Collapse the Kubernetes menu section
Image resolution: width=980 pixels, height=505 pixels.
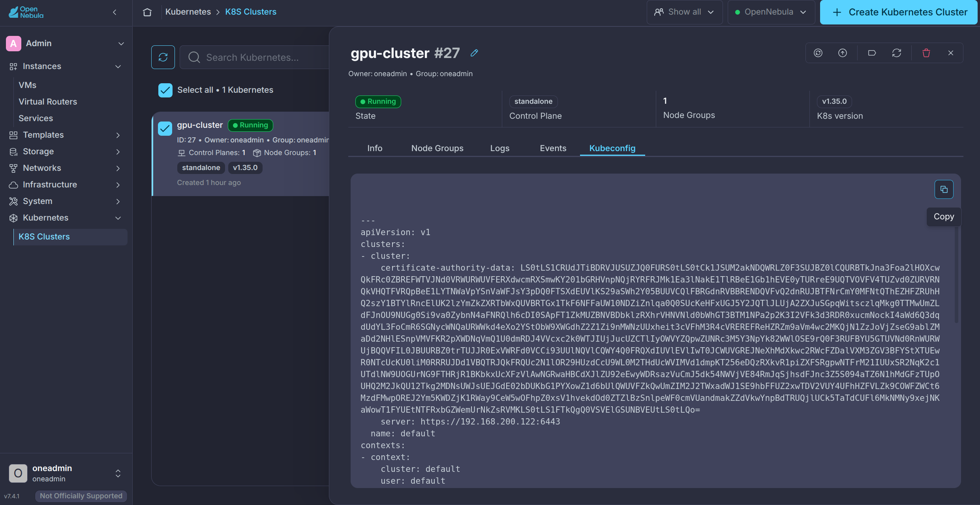[118, 218]
